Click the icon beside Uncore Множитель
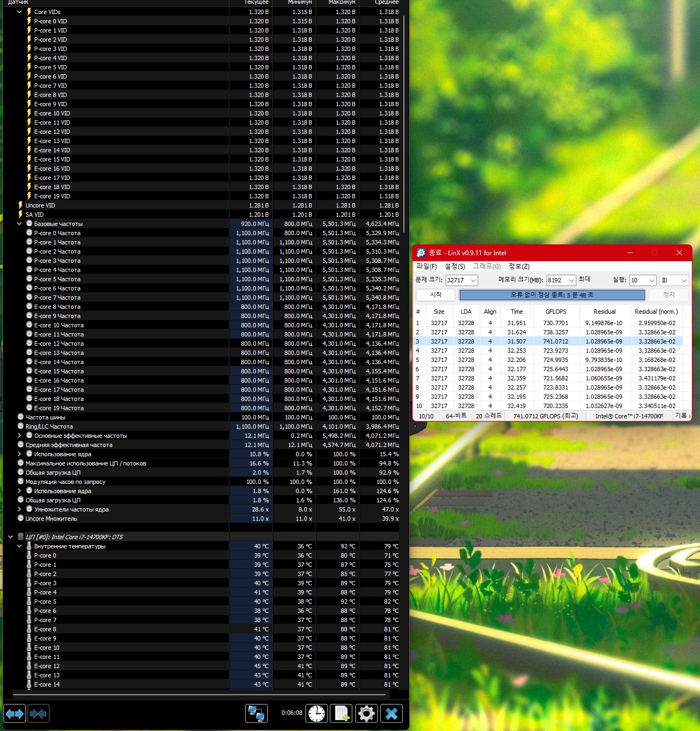The width and height of the screenshot is (700, 731). (21, 518)
